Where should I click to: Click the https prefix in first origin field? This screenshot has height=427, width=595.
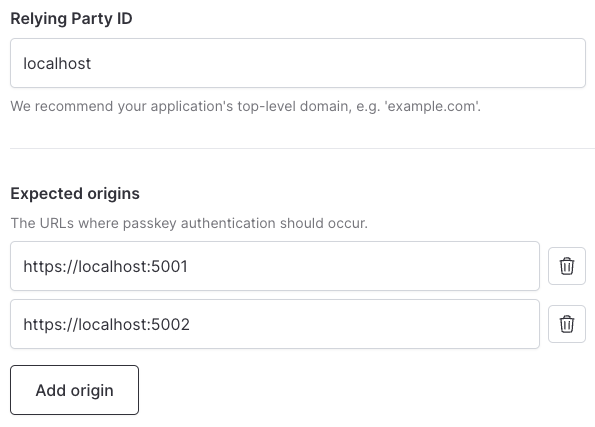tap(41, 266)
